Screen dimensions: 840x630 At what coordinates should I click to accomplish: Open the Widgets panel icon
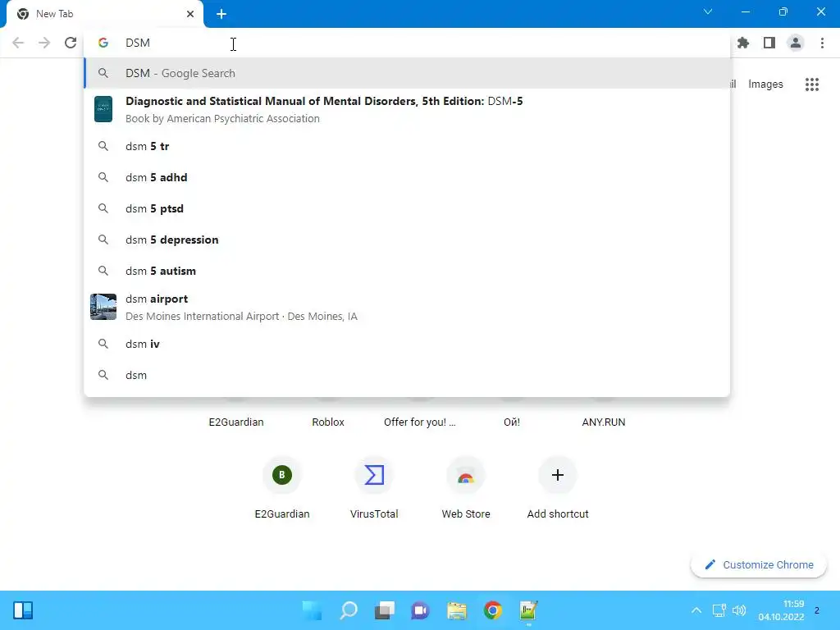tap(23, 610)
